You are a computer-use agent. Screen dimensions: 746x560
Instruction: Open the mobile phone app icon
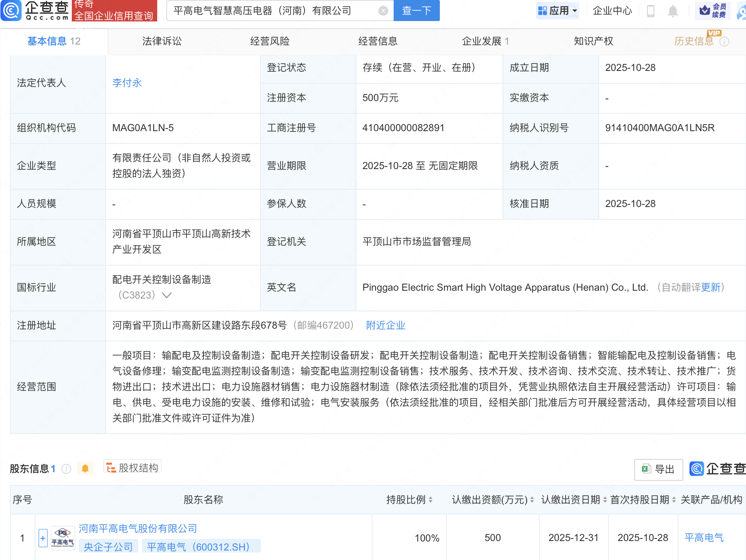(x=651, y=11)
